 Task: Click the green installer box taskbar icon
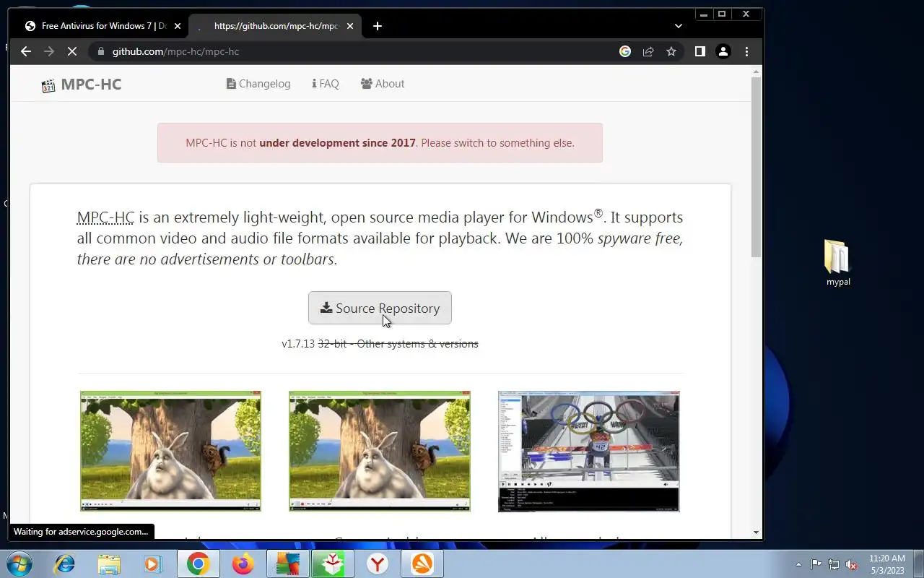(332, 564)
